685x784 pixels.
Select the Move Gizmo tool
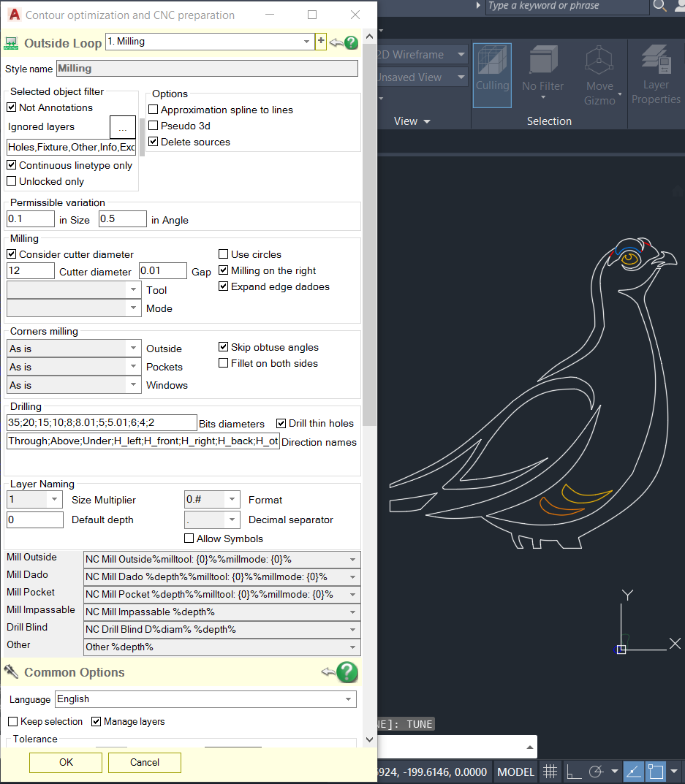599,75
